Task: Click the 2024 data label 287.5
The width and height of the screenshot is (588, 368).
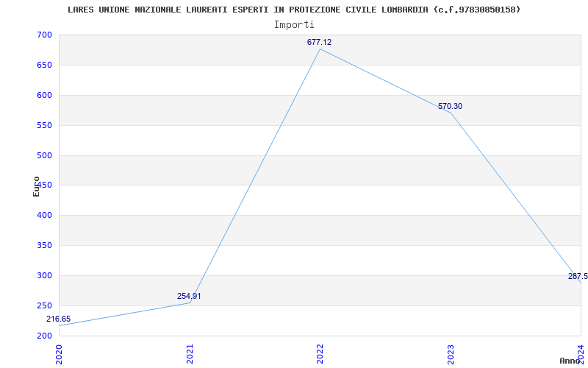Action: [578, 277]
